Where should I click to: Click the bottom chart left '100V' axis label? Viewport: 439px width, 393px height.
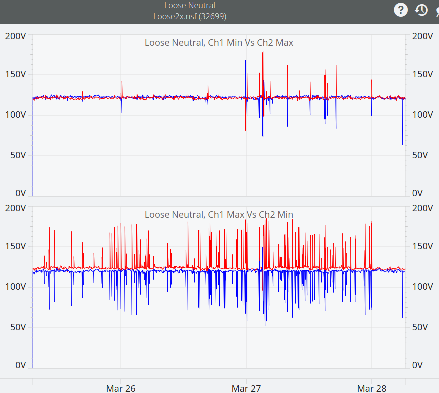(x=15, y=287)
